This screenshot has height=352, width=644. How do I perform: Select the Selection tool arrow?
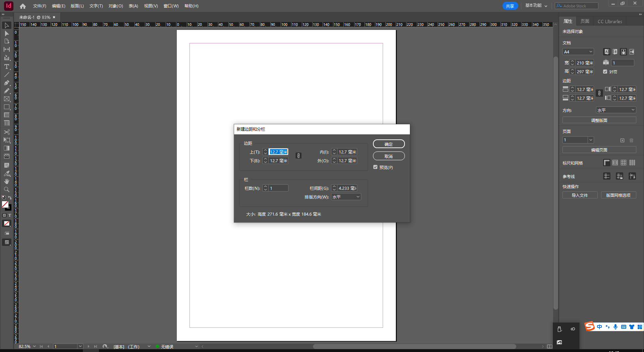coord(6,26)
